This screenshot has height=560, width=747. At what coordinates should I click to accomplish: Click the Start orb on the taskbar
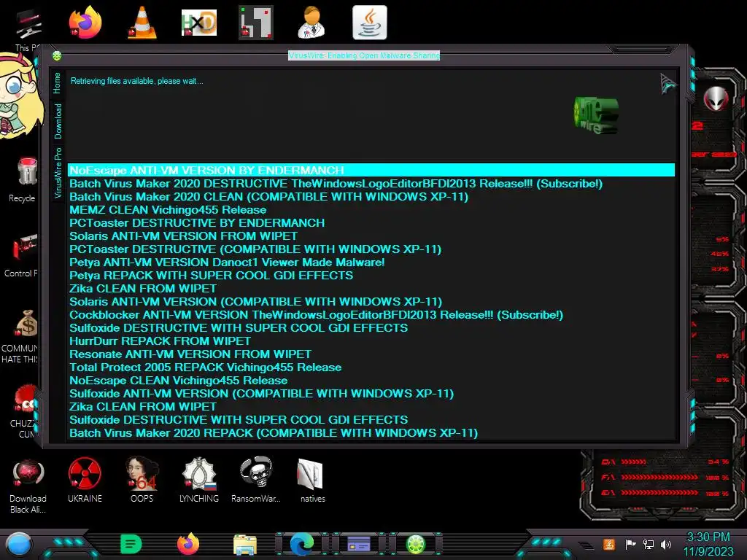coord(19,544)
